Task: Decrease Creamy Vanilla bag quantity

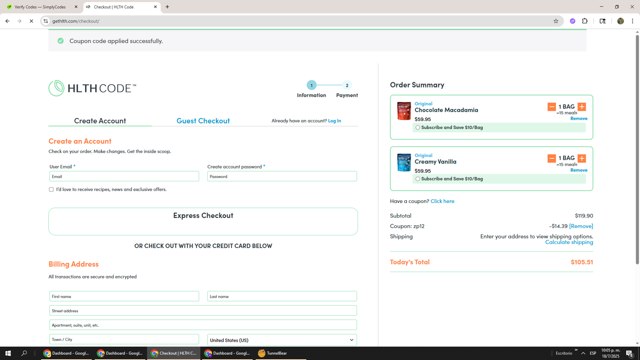Action: coord(551,158)
